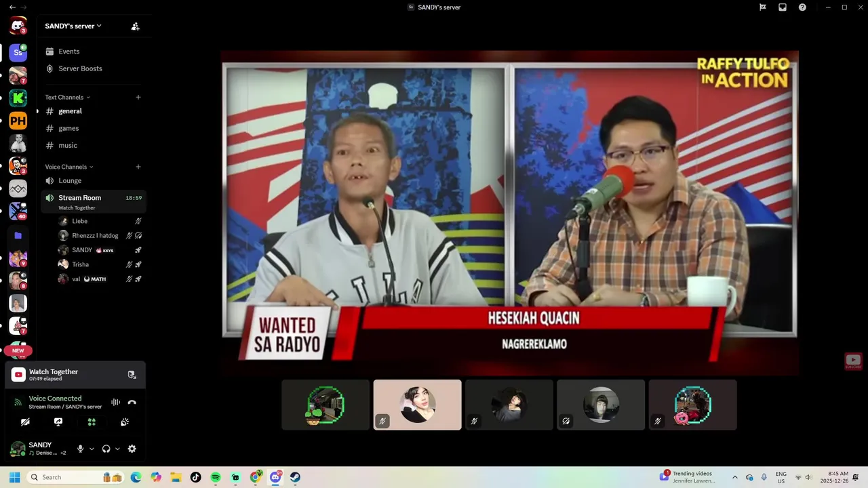Open Discord direct messages home icon
The image size is (868, 488).
pos(18,26)
